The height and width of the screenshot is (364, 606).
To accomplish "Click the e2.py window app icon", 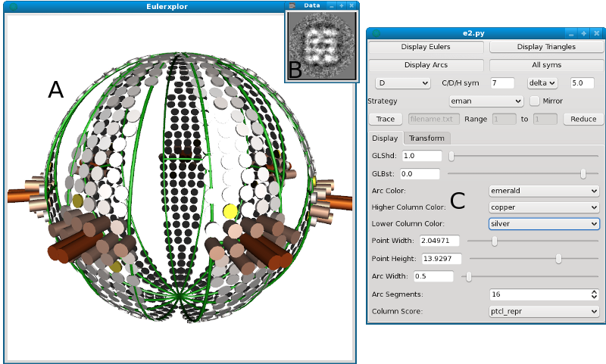I will 376,33.
